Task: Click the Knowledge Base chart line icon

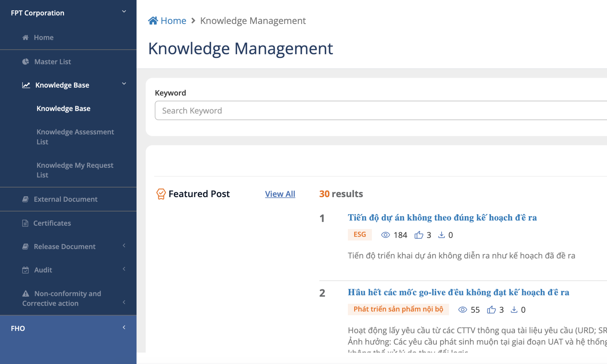Action: (26, 85)
